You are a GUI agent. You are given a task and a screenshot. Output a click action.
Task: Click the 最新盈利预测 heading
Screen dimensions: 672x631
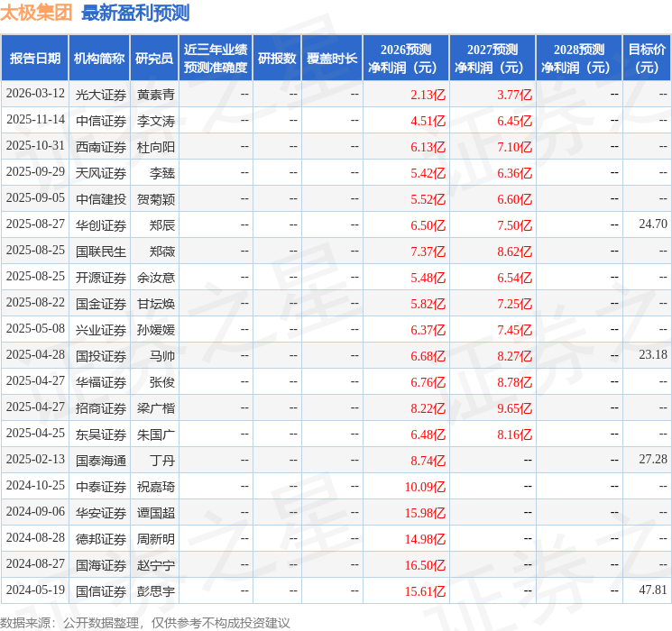(x=135, y=13)
